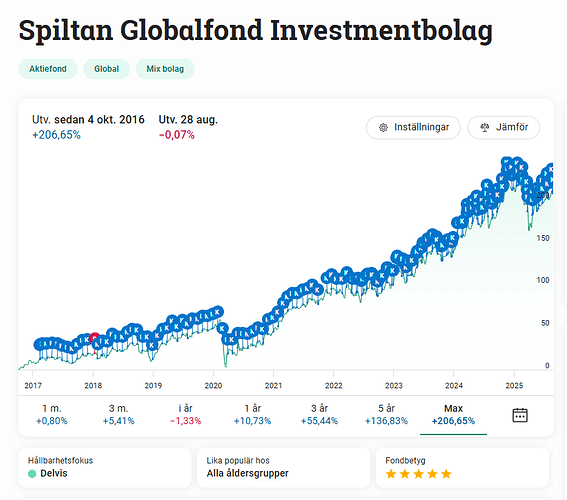This screenshot has height=500, width=567.
Task: Click the Mix bolag tag
Action: (165, 69)
